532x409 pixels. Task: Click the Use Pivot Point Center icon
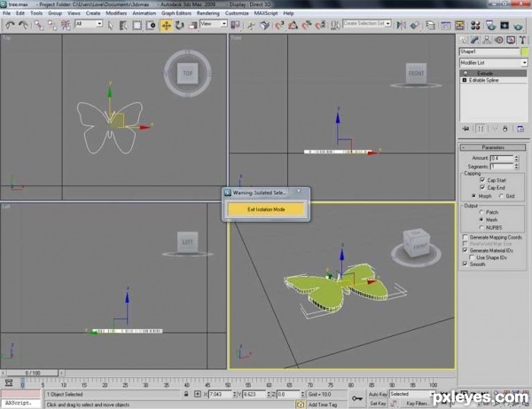235,26
